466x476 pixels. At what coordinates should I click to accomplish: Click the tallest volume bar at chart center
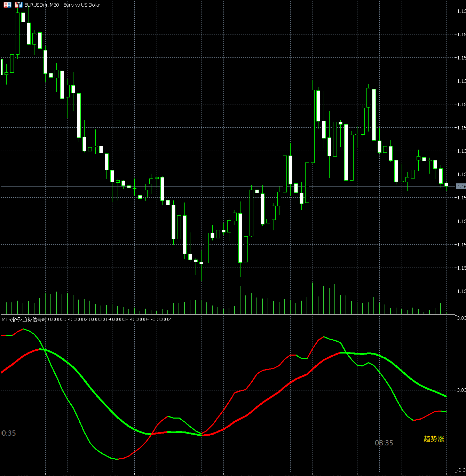coord(240,300)
